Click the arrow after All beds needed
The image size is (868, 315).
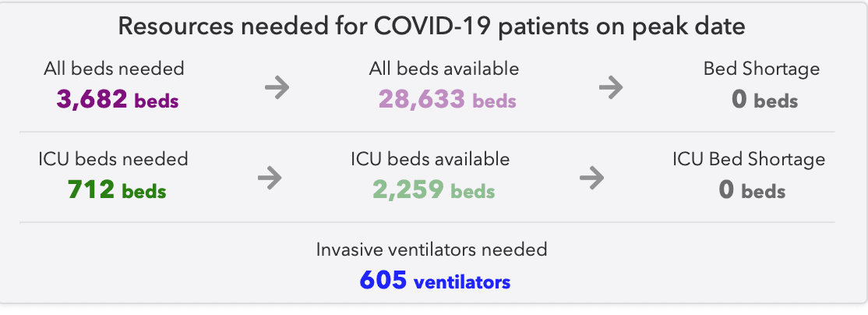point(277,87)
